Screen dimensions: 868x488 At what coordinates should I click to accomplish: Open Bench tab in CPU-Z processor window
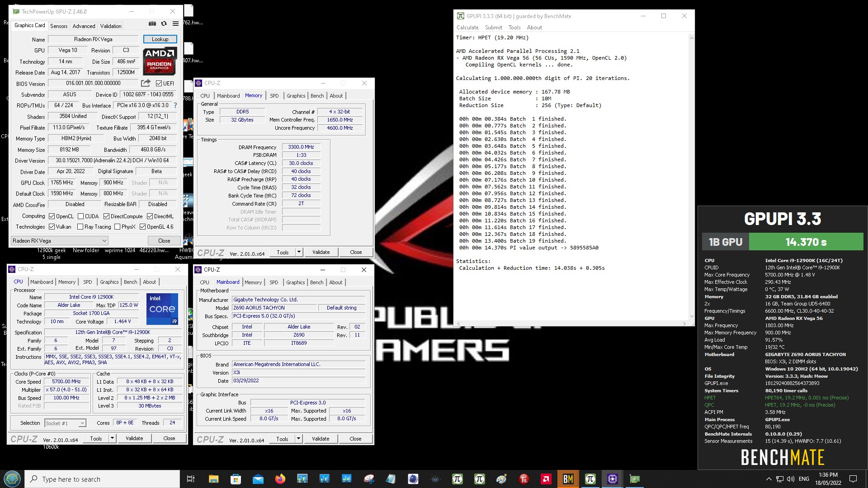pyautogui.click(x=130, y=282)
